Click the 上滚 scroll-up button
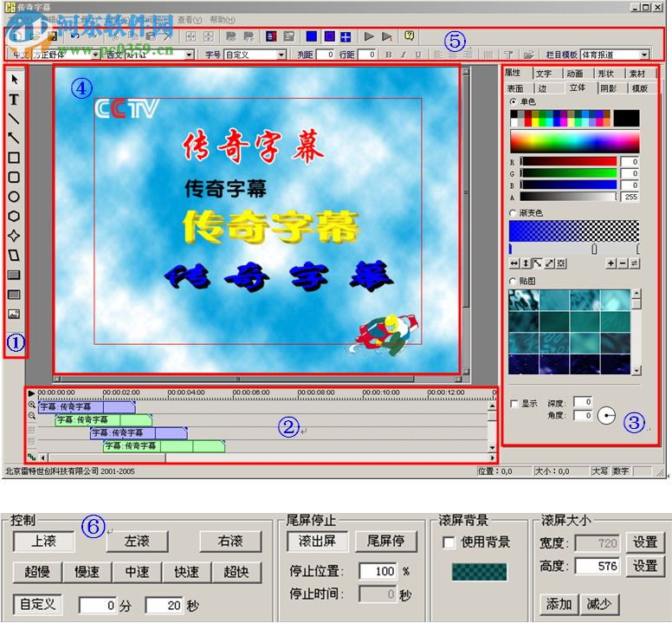The width and height of the screenshot is (672, 623). point(43,541)
